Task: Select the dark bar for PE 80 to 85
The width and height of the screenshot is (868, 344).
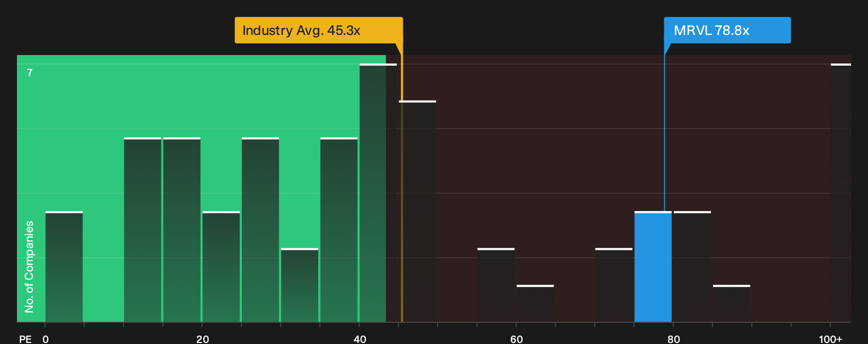Action: click(x=692, y=267)
